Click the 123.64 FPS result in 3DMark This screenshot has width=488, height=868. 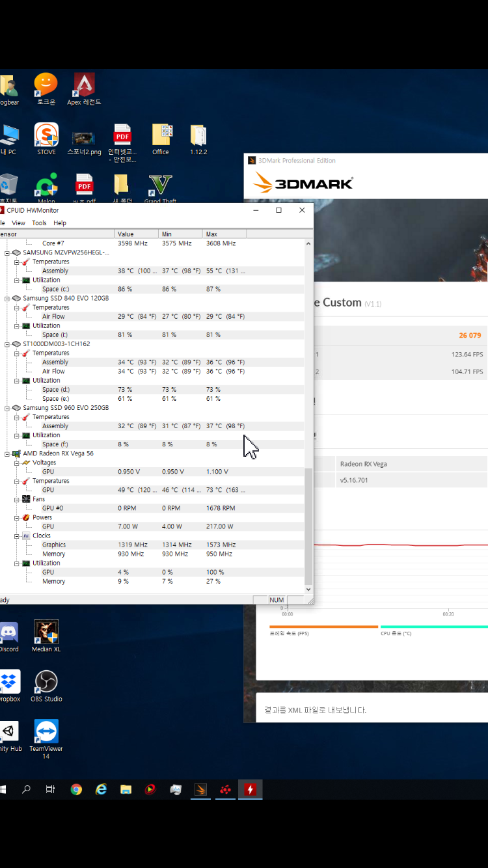(x=467, y=355)
